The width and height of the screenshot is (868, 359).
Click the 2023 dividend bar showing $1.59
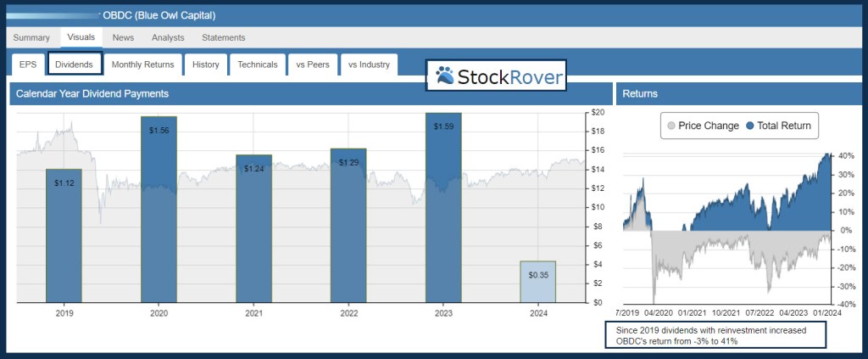[443, 207]
